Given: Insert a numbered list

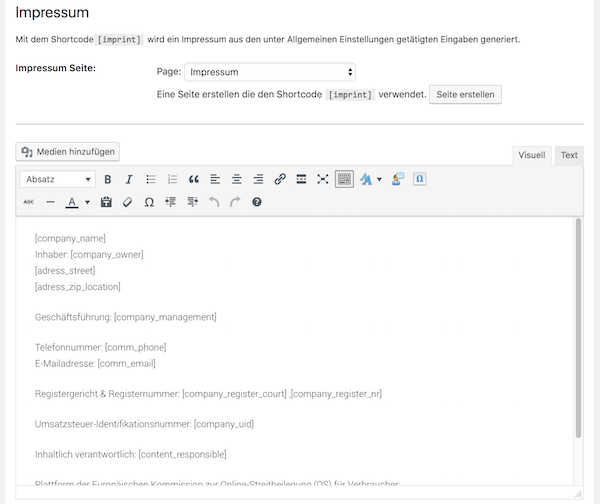Looking at the screenshot, I should [x=172, y=179].
